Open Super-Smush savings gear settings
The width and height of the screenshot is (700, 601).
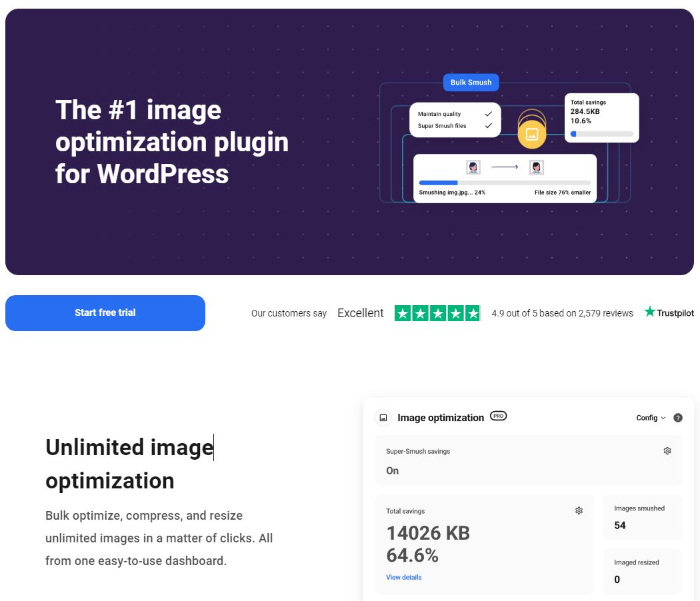click(667, 451)
